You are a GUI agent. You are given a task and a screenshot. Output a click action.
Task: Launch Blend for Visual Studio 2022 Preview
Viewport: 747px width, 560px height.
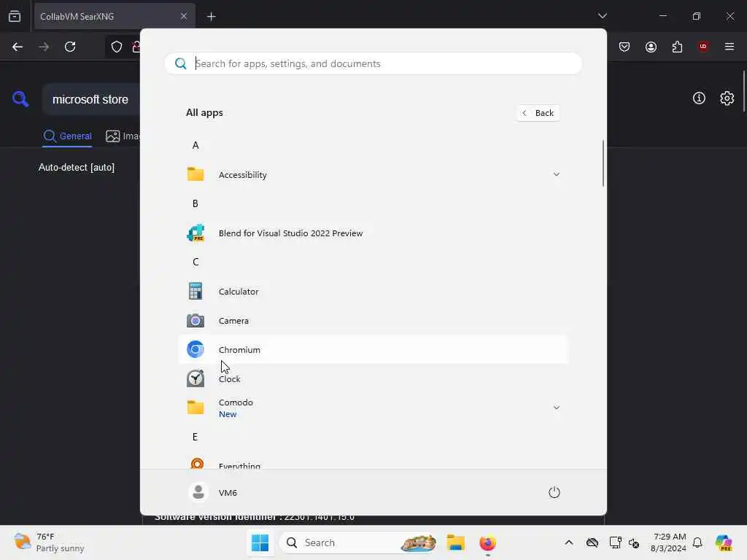[x=373, y=233]
